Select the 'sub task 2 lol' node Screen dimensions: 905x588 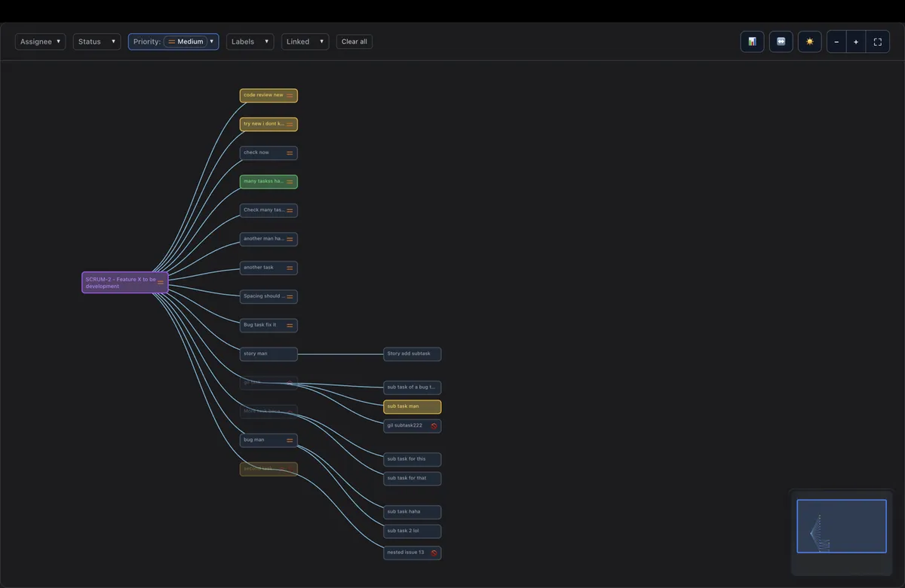coord(413,531)
